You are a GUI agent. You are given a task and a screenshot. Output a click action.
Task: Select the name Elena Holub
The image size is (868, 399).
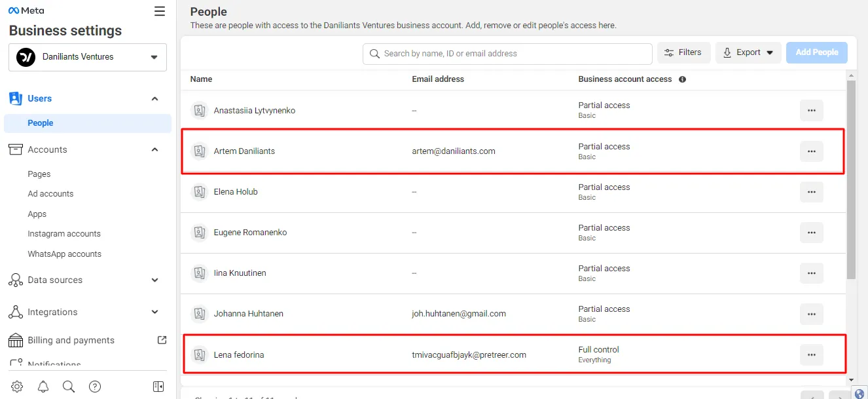(236, 192)
